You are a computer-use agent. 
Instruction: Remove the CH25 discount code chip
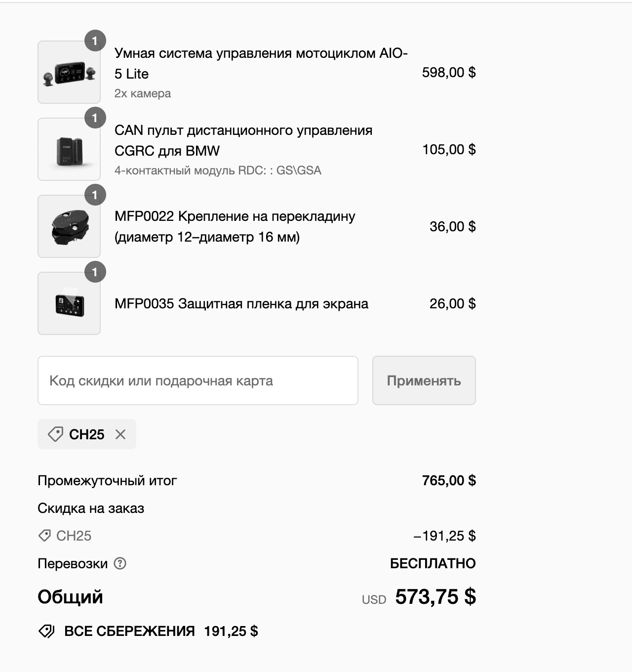coord(120,434)
